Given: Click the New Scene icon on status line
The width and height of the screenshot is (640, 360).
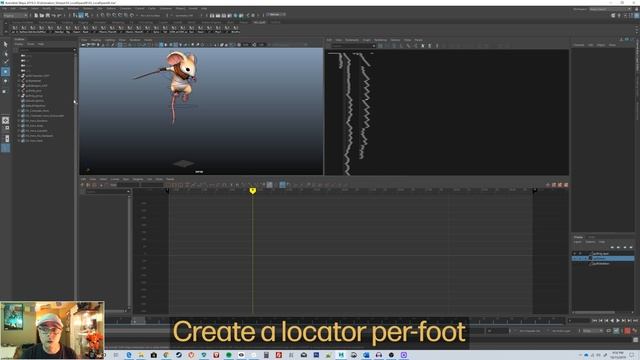Looking at the screenshot, I should point(36,16).
